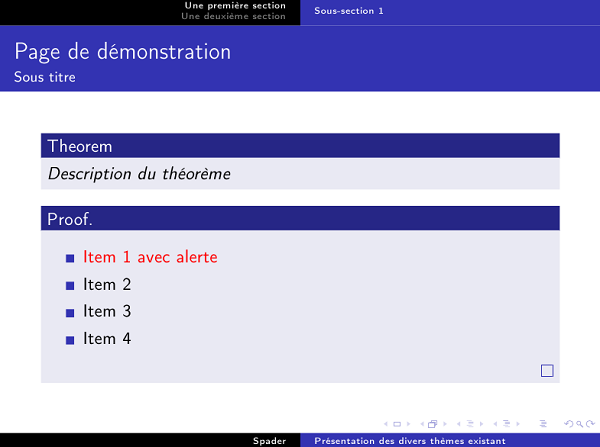600x447 pixels.
Task: Click the presentation outline lines icon
Action: pos(543,424)
